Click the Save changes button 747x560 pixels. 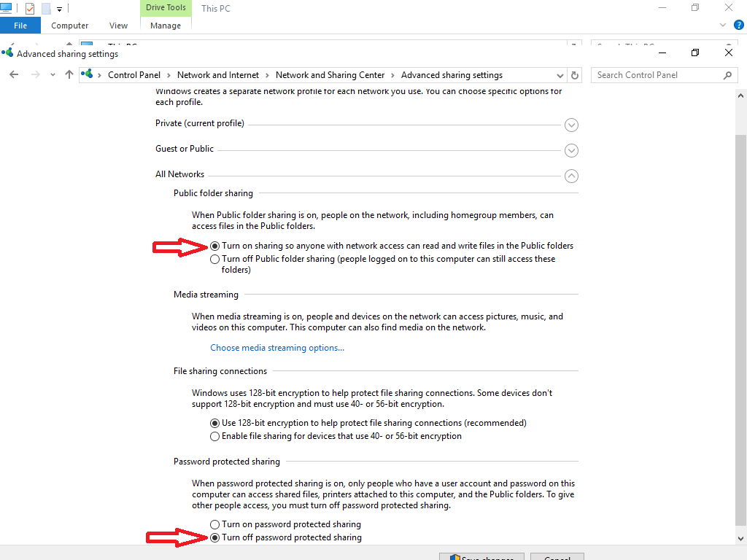(481, 556)
